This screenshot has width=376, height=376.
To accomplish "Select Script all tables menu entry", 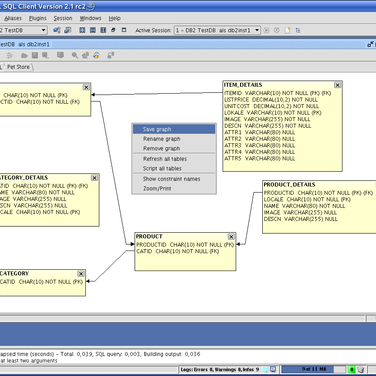I will coord(174,169).
